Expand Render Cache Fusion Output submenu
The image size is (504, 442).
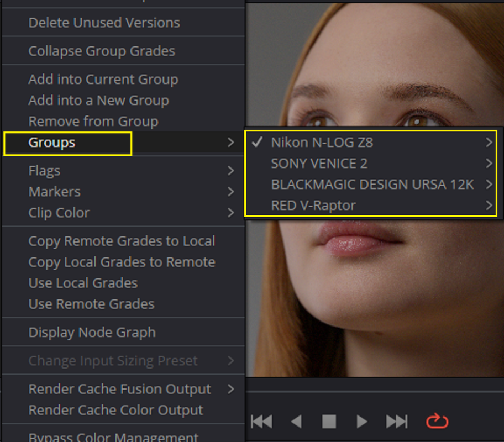pyautogui.click(x=123, y=389)
